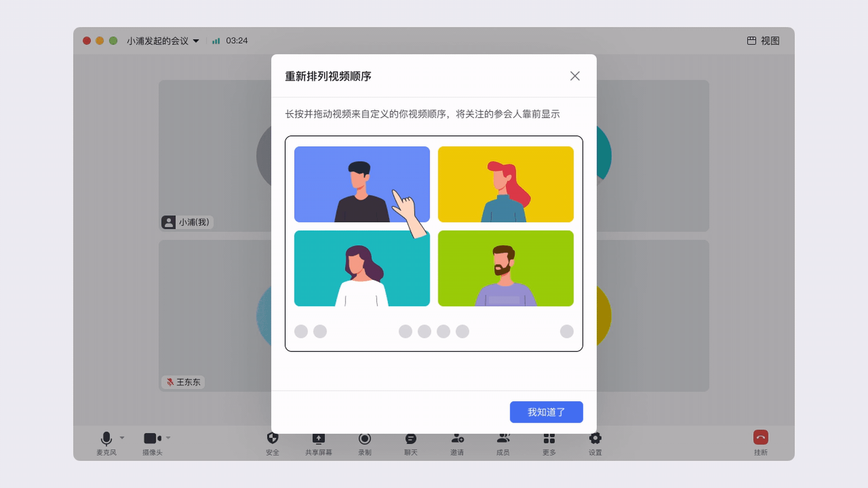
Task: Open the camera options dropdown arrow
Action: (168, 438)
